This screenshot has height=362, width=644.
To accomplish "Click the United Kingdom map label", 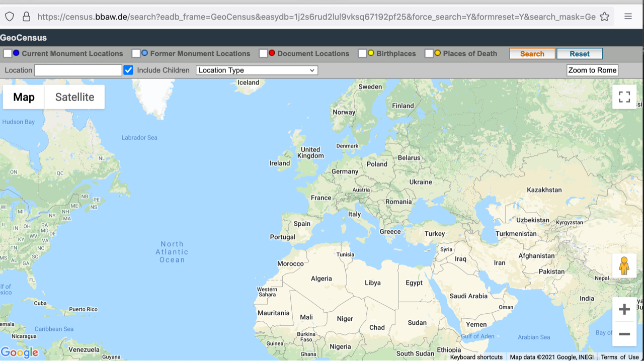I will [310, 153].
